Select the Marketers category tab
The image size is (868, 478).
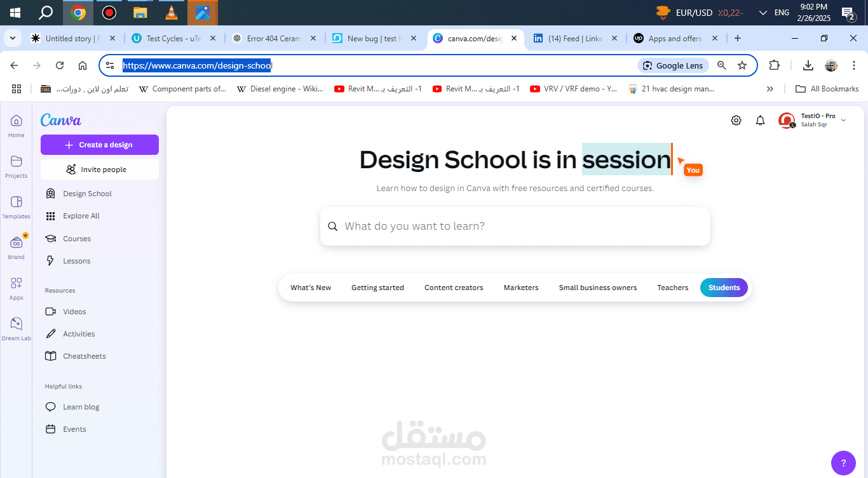521,288
